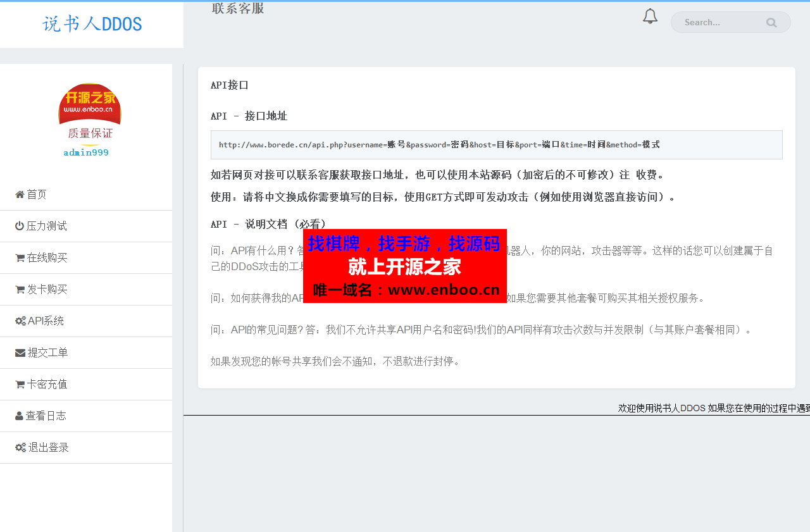
Task: Click the question 问：API的常见问题
Action: [x=482, y=330]
